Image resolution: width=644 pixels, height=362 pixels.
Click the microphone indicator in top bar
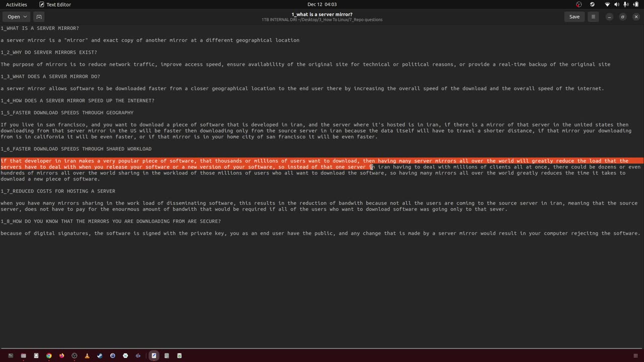coord(626,4)
